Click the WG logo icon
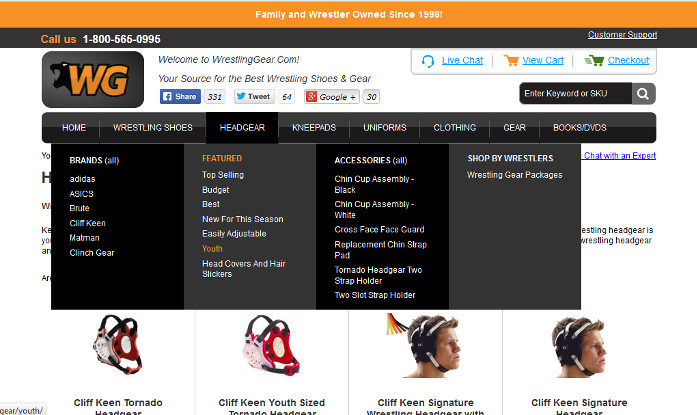Viewport: 697px width, 415px height. coord(93,79)
